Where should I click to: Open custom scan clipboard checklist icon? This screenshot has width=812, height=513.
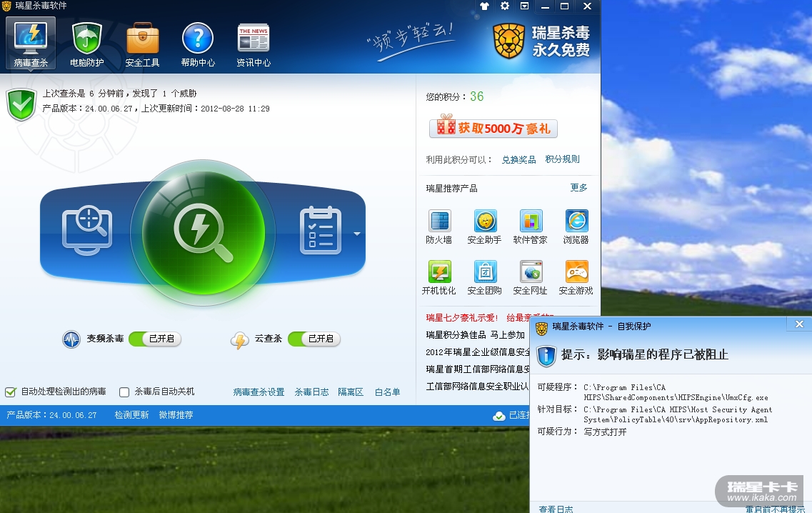321,231
